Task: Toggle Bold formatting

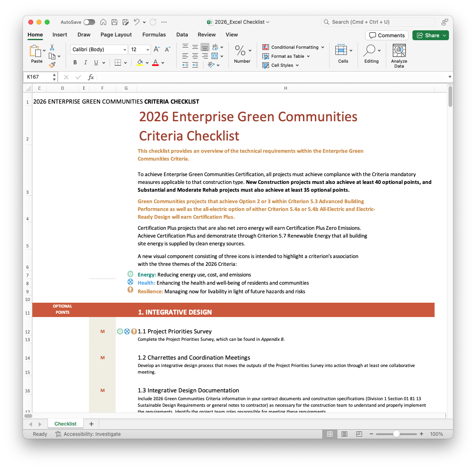Action: pos(75,63)
